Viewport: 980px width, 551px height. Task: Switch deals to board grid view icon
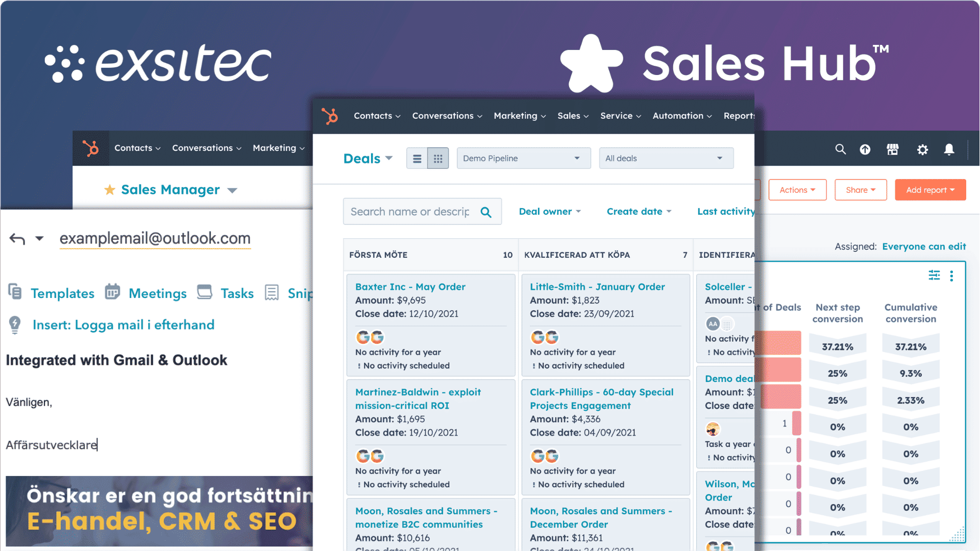[438, 159]
